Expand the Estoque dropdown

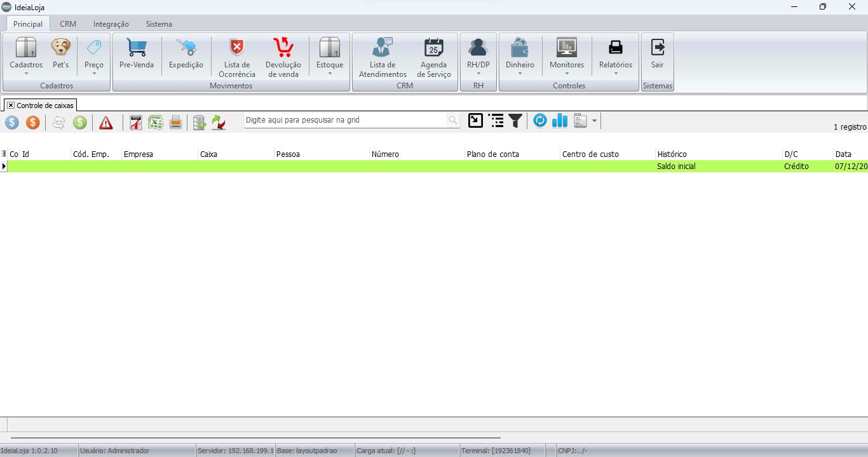[329, 57]
